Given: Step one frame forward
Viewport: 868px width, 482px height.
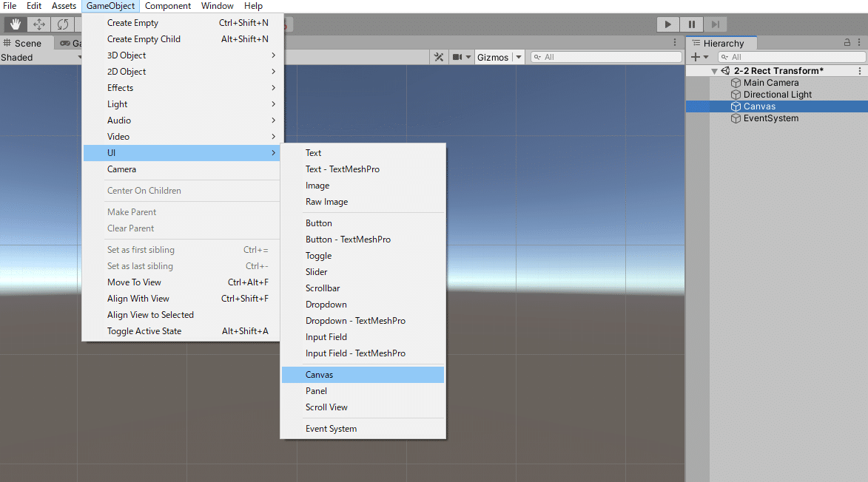Looking at the screenshot, I should (x=716, y=24).
